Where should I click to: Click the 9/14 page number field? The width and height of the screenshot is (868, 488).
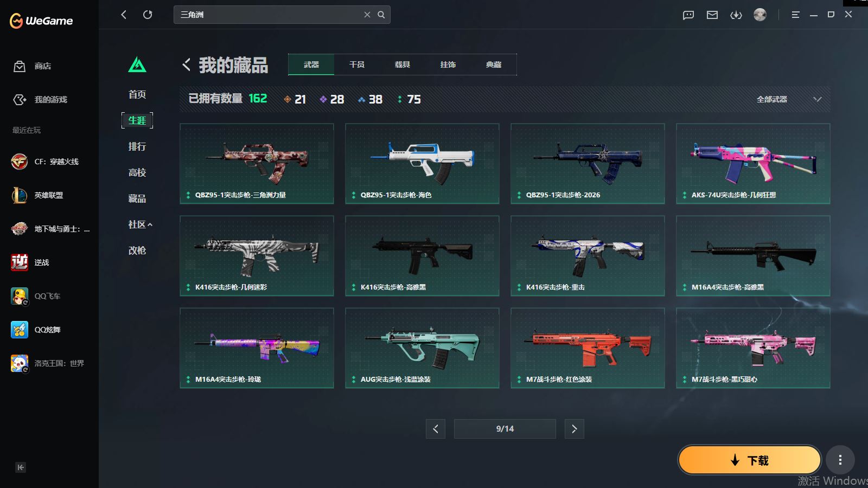(505, 429)
